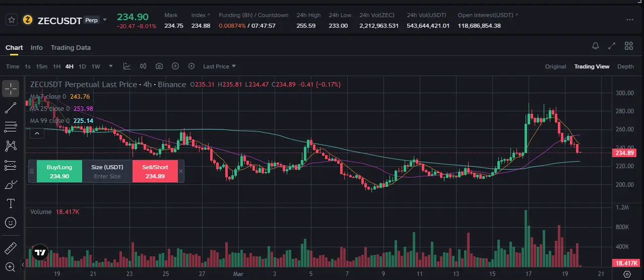This screenshot has width=644, height=280.
Task: Select the text annotation tool
Action: tap(11, 203)
